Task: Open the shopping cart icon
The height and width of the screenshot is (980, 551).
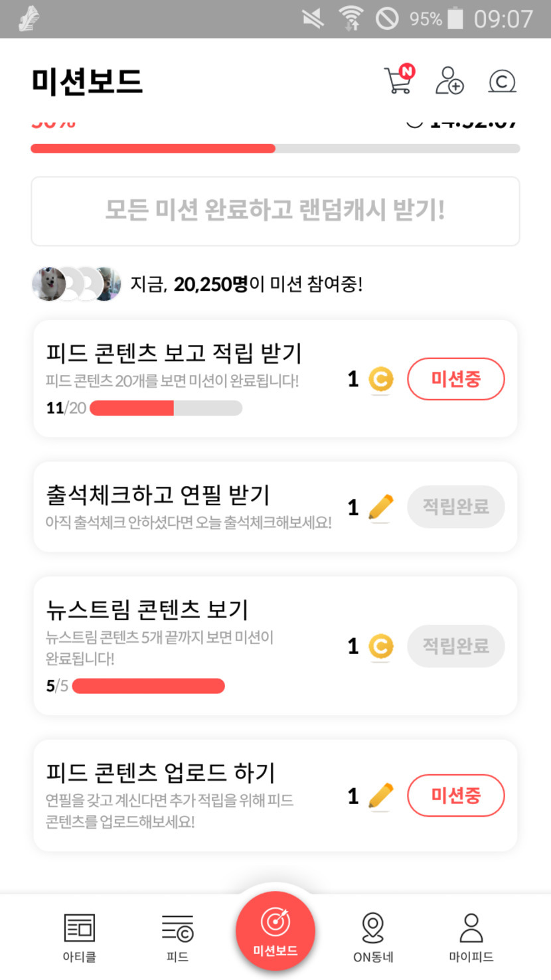Action: [398, 80]
